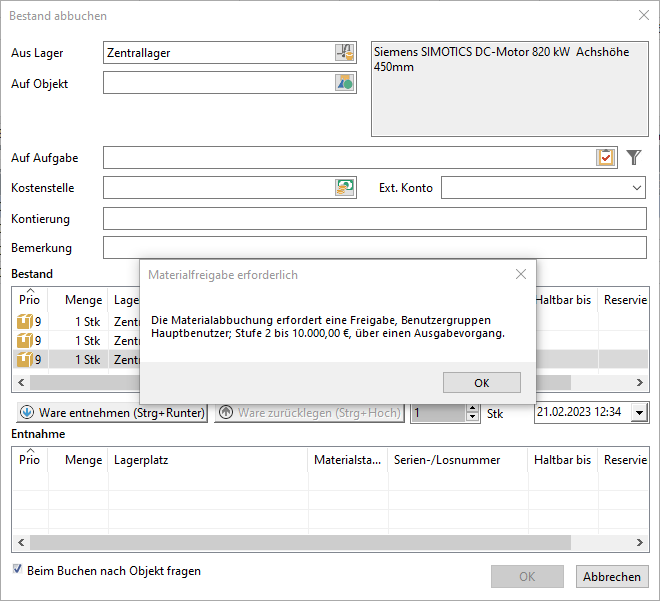Open warehouse picker icon in Aus Lager field
The image size is (660, 601).
tap(345, 53)
